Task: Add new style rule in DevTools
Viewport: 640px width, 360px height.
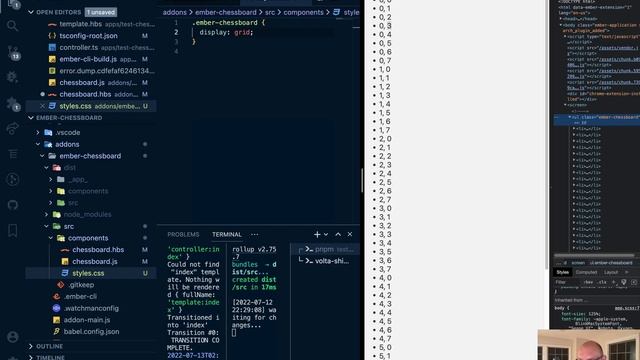Action: point(613,282)
